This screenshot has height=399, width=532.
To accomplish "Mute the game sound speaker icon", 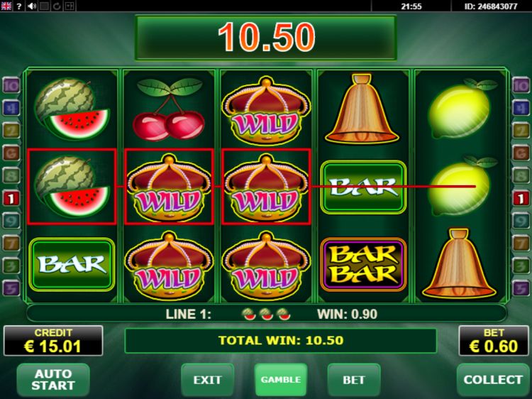I will point(32,6).
